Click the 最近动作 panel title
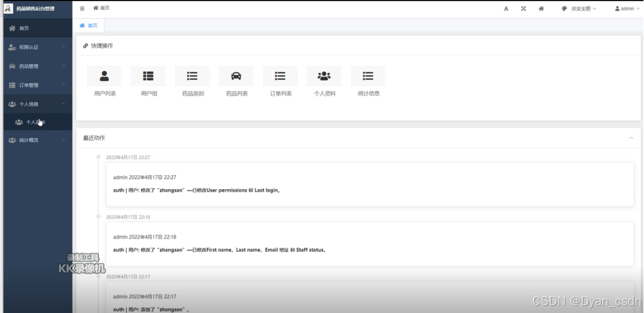The height and width of the screenshot is (313, 644). pyautogui.click(x=94, y=138)
